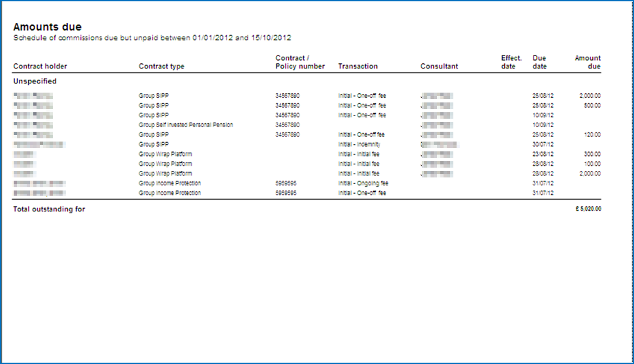The width and height of the screenshot is (634, 364).
Task: Click "Initial - Initial fee" in the 300.00 row
Action: click(359, 154)
